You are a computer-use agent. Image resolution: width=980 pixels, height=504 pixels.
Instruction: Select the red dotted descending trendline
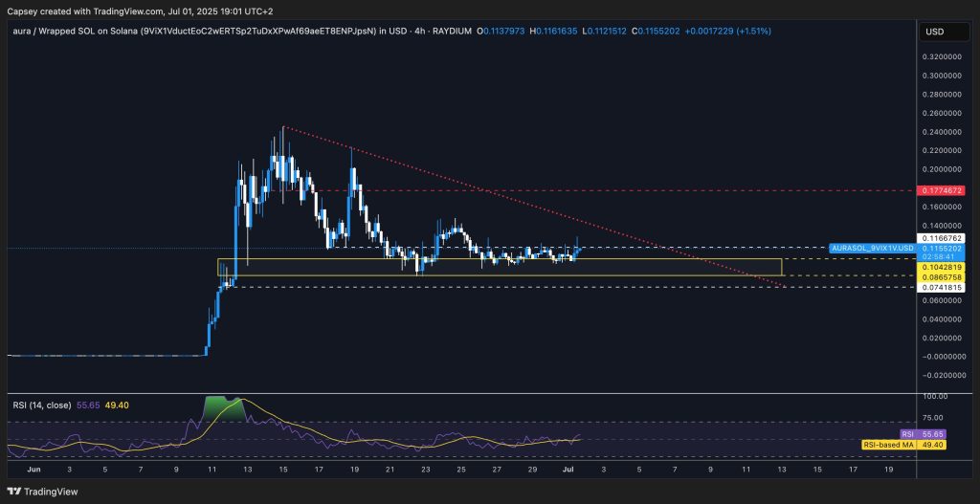pyautogui.click(x=534, y=208)
